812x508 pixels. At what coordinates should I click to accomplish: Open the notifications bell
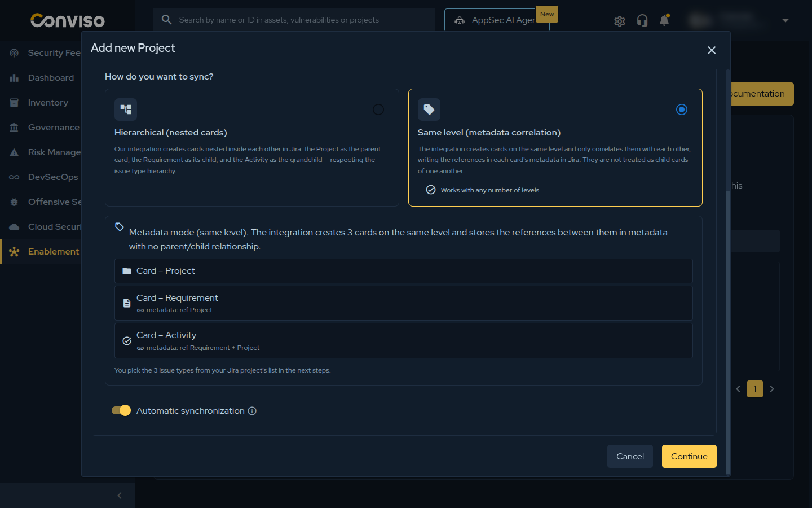(x=664, y=20)
